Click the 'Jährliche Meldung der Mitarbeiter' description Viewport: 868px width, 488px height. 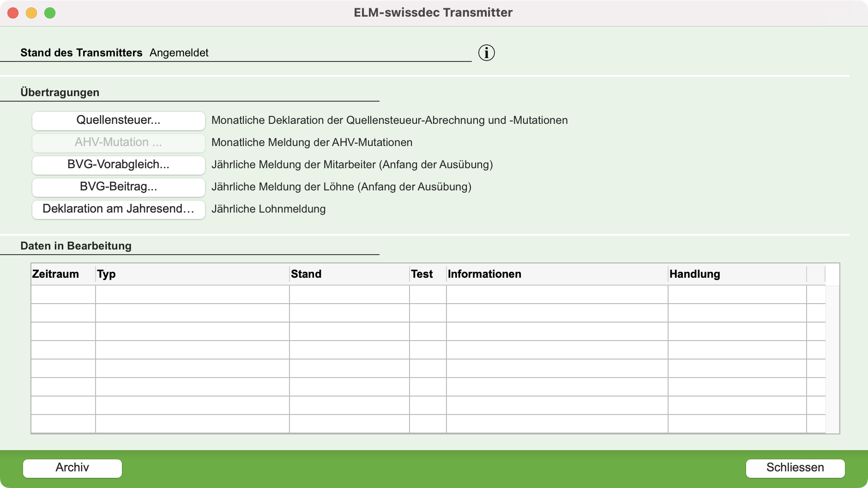point(352,165)
